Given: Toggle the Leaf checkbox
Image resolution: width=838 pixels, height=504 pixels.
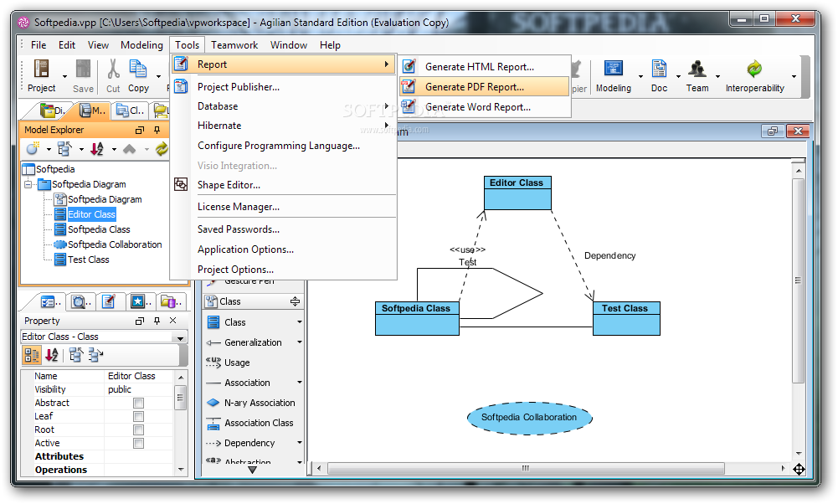Looking at the screenshot, I should (x=138, y=416).
